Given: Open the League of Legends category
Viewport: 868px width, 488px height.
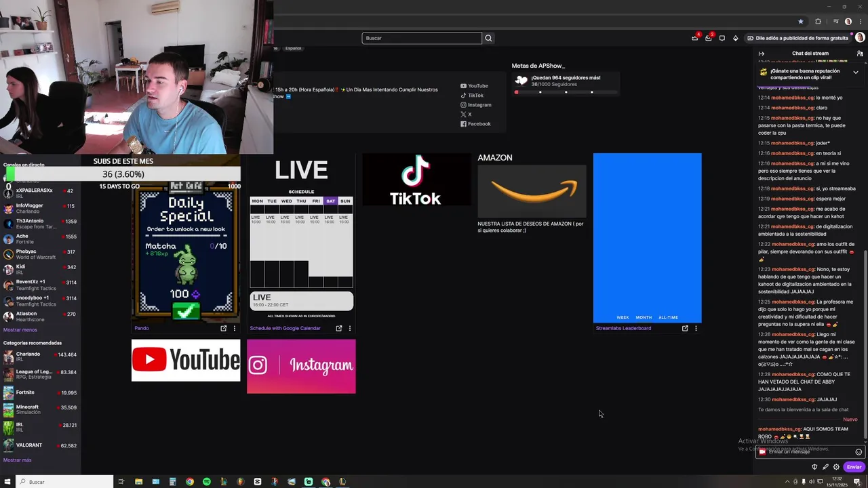Looking at the screenshot, I should pos(40,374).
